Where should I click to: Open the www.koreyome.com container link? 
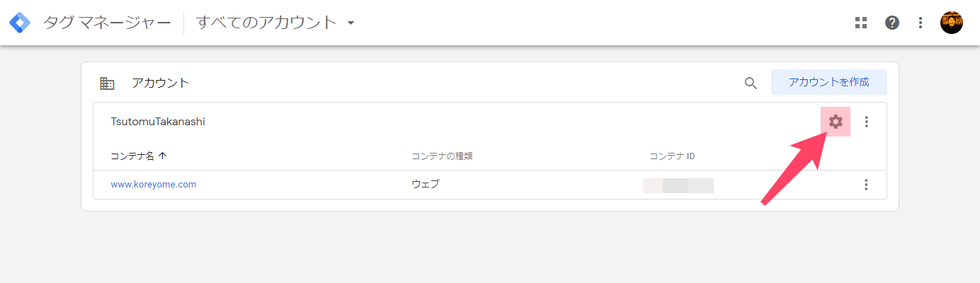(153, 185)
